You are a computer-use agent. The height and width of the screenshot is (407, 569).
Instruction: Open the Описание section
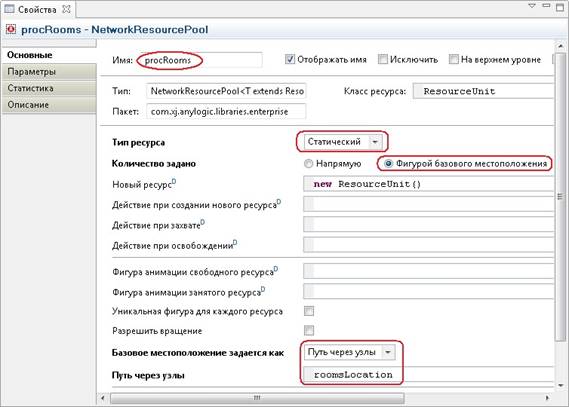49,105
